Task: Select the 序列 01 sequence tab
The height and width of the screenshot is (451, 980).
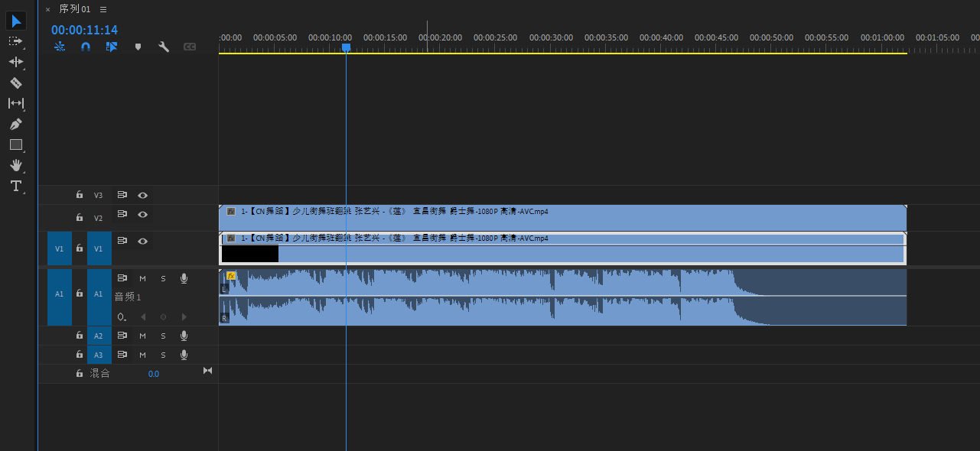Action: pos(74,9)
